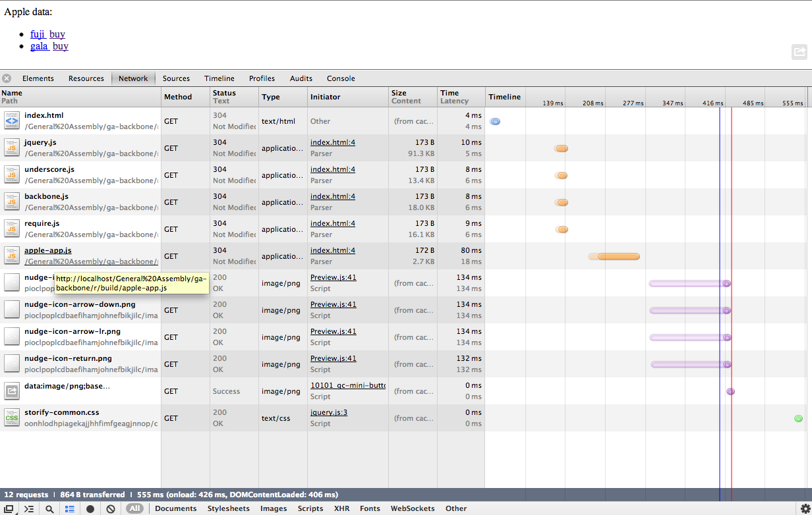
Task: Enable the Images request filter
Action: [273, 508]
